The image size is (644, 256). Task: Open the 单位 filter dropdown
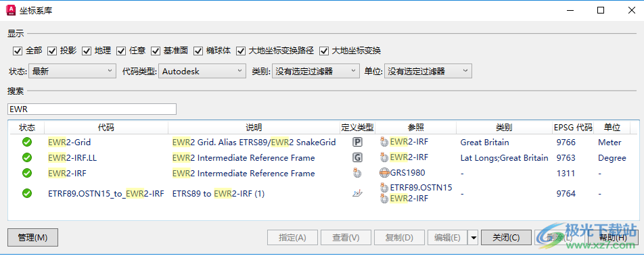(428, 71)
